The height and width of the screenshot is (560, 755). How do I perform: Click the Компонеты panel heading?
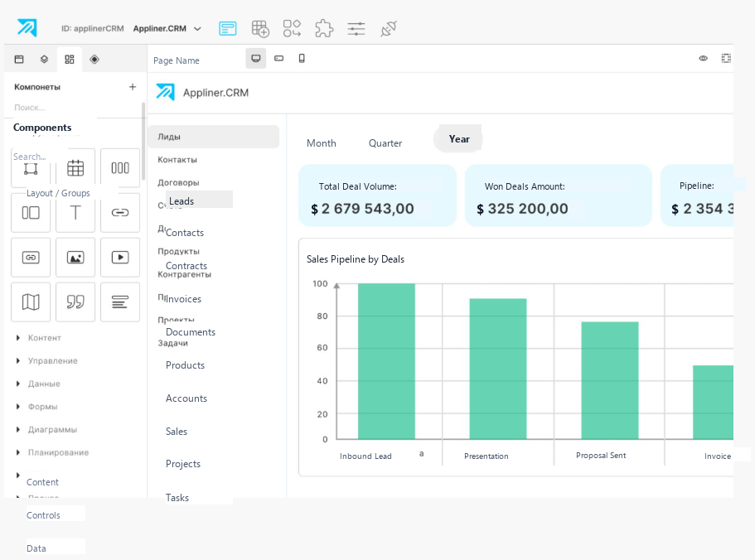click(37, 87)
